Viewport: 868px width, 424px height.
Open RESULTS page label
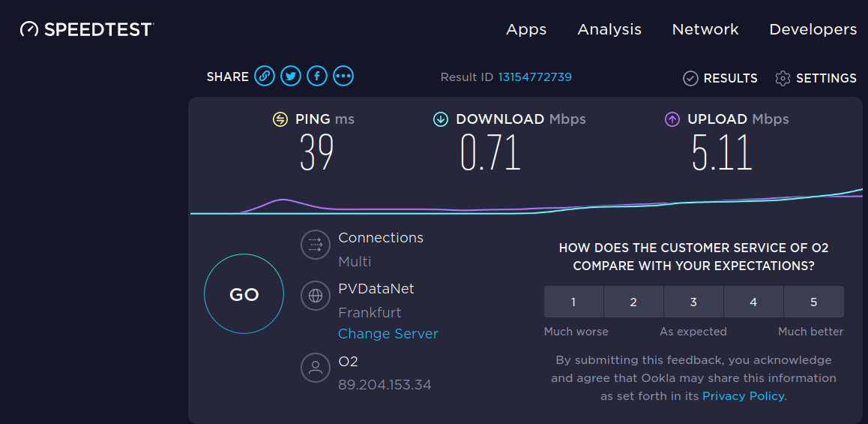pyautogui.click(x=730, y=78)
